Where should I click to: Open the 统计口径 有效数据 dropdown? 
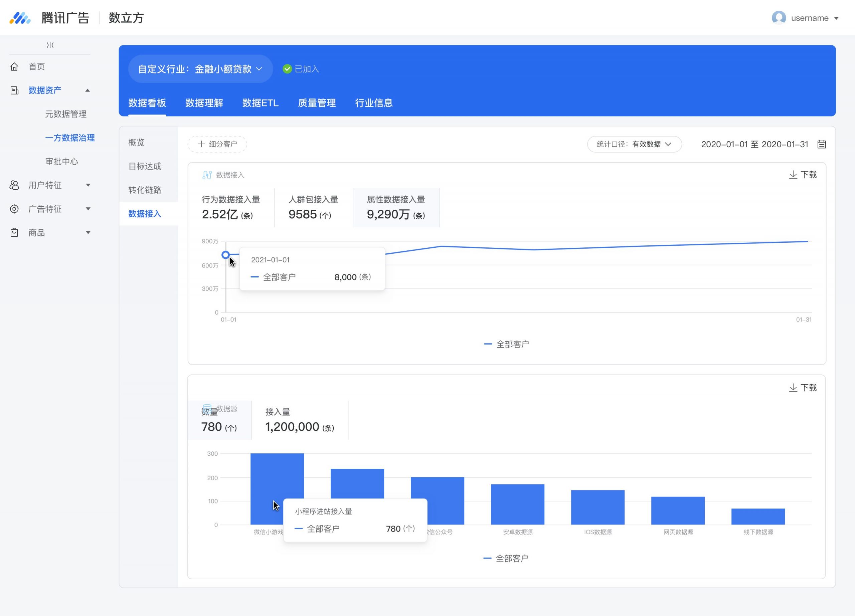point(635,144)
